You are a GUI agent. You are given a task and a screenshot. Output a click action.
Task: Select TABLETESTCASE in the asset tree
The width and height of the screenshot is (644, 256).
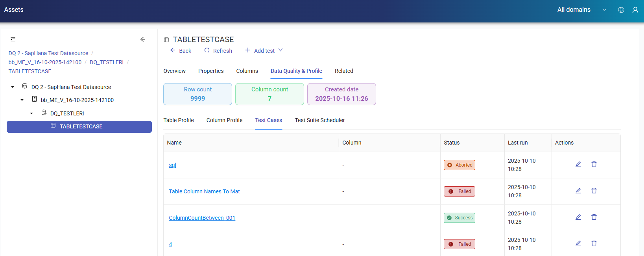tap(81, 126)
